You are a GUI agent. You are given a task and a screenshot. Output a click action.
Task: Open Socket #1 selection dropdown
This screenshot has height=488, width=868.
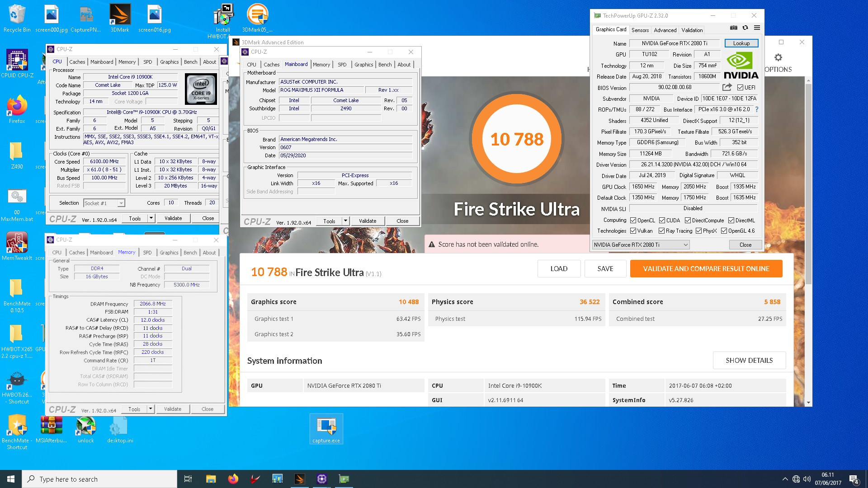tap(104, 203)
